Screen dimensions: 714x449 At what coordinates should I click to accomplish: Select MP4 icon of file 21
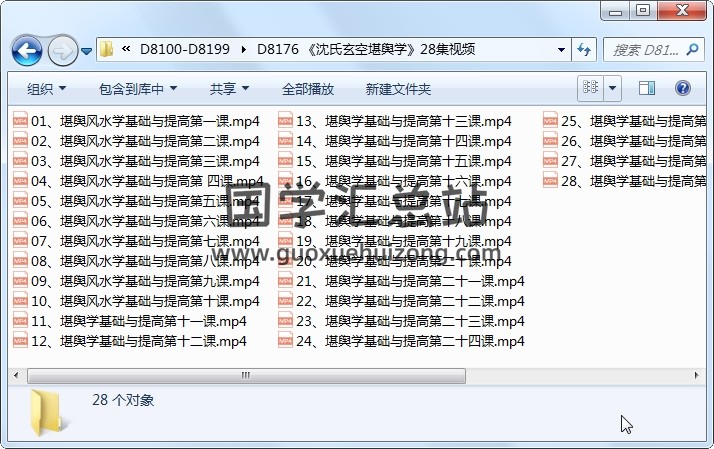coord(285,281)
